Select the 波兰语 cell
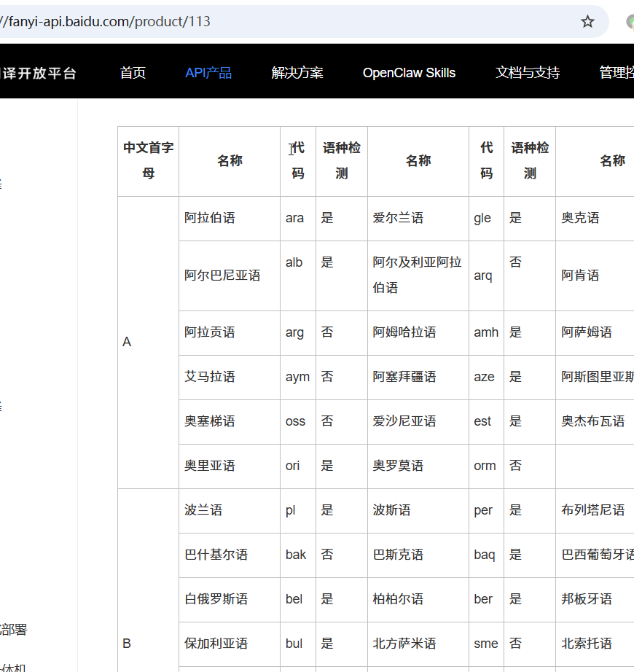The image size is (634, 672). tap(230, 511)
